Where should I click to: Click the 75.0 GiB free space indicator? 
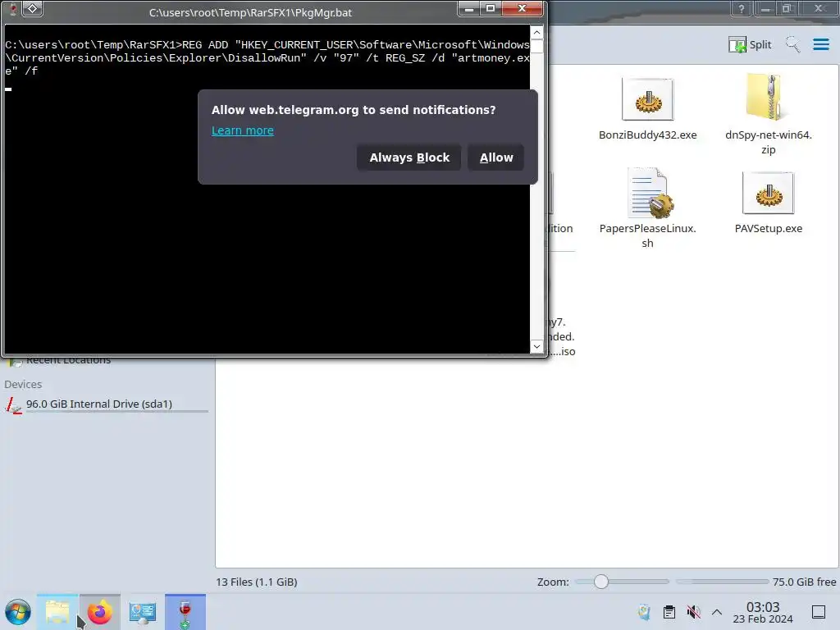804,582
